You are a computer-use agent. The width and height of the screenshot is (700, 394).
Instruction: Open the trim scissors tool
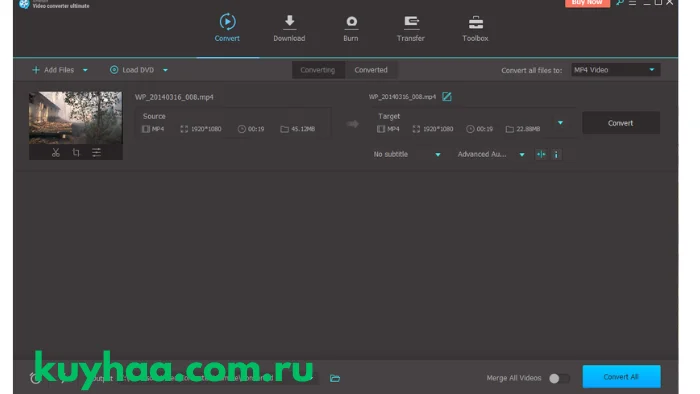point(56,153)
